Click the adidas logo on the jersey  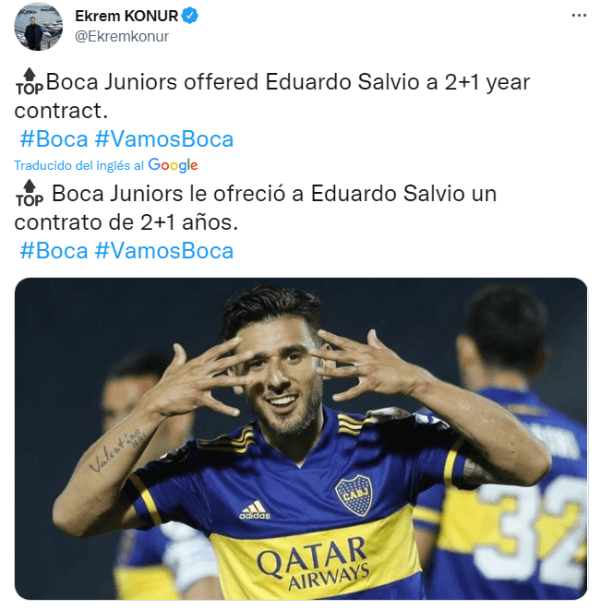[254, 510]
